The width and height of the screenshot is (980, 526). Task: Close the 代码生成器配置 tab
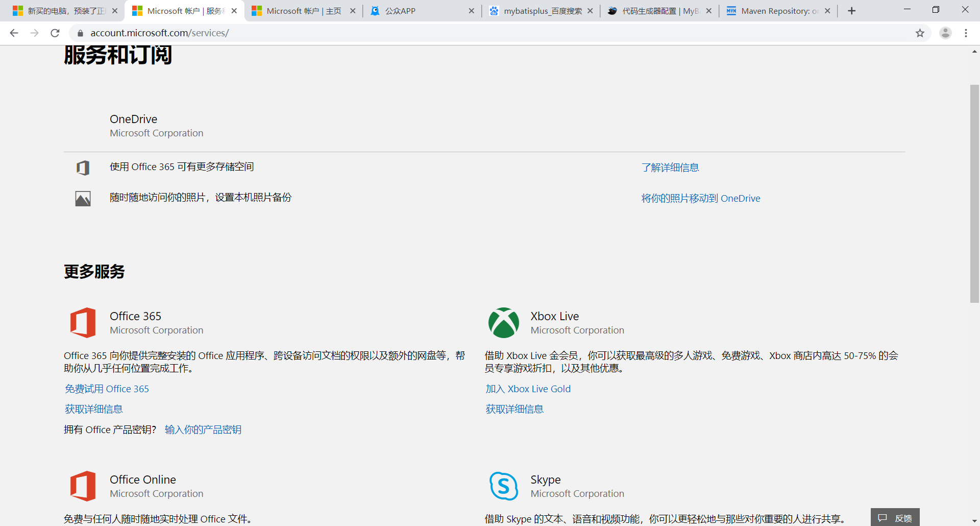[x=708, y=11]
